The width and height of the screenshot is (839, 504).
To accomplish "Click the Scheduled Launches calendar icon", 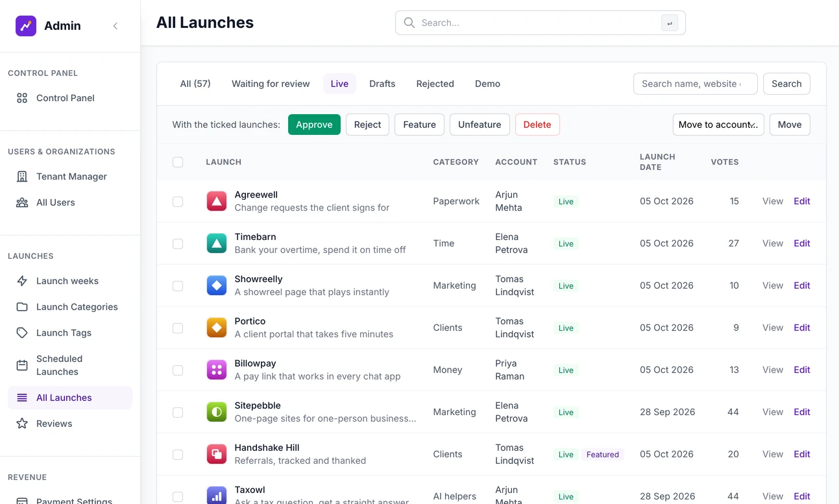I will tap(22, 365).
